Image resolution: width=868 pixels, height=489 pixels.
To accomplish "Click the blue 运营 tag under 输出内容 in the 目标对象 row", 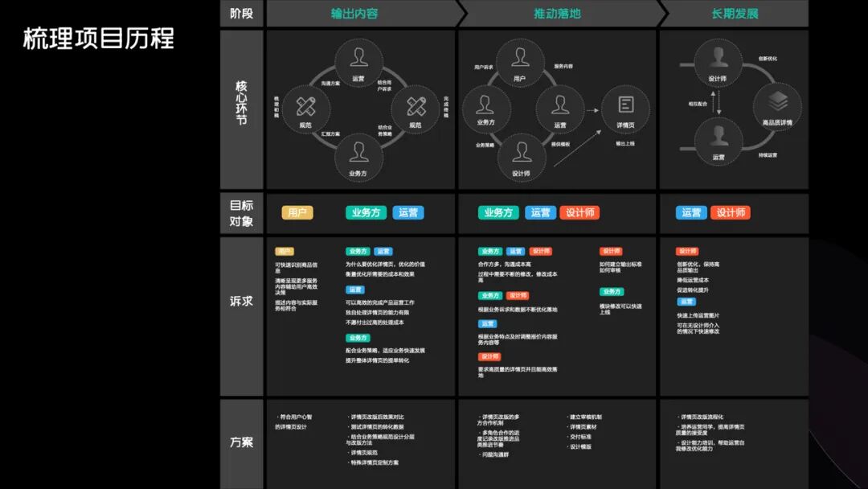I will pos(408,212).
